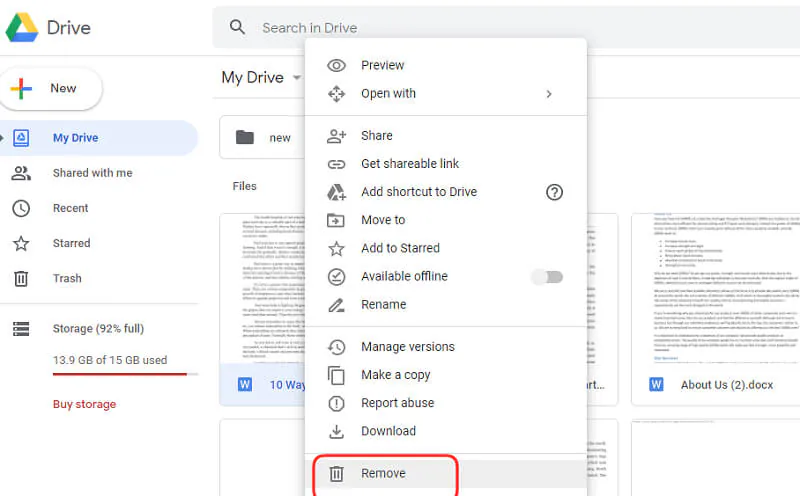Viewport: 800px width, 496px height.
Task: Click the Preview eye icon
Action: 336,65
